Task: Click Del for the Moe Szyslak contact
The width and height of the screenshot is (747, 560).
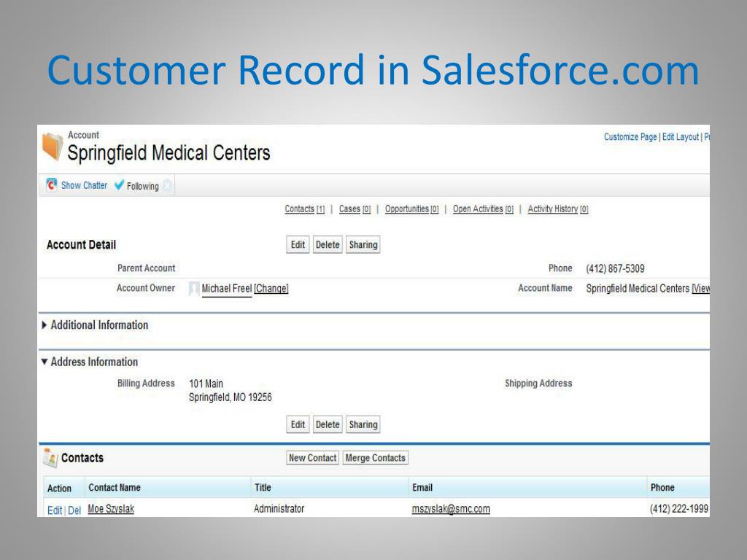Action: (74, 510)
